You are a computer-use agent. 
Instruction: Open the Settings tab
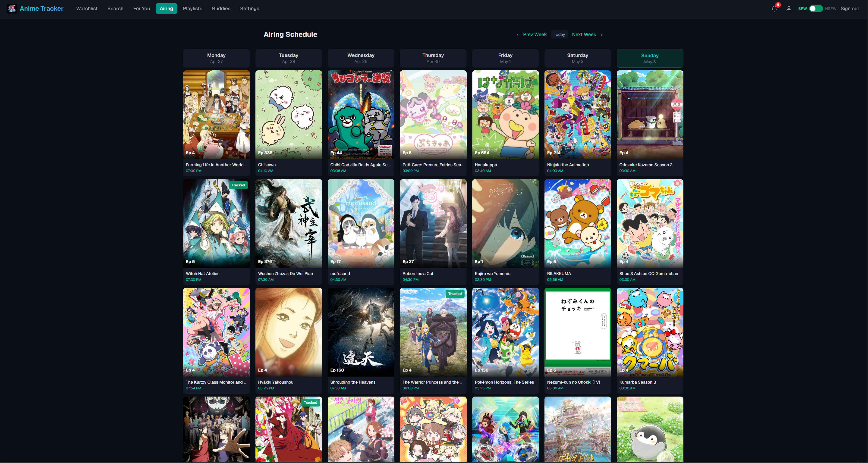click(x=249, y=8)
